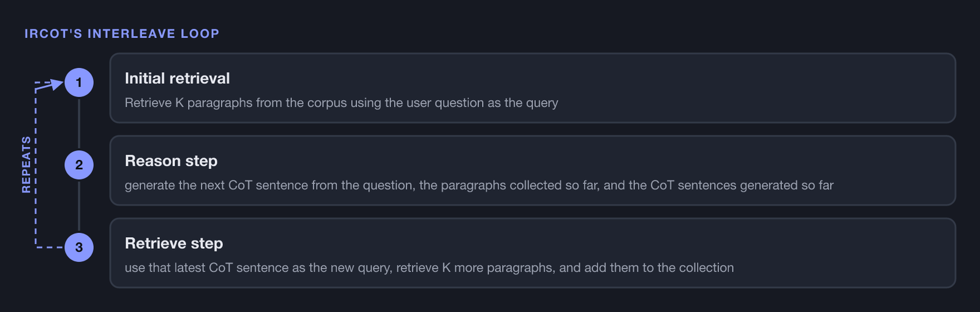The height and width of the screenshot is (312, 980).
Task: Open the Retrieve step heading
Action: 174,243
